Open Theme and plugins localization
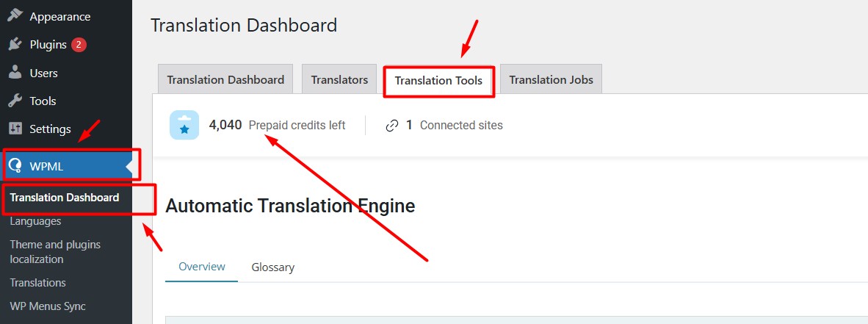 coord(55,251)
